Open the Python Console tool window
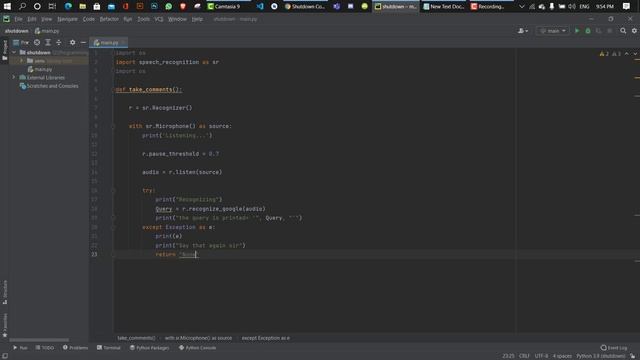 198,348
